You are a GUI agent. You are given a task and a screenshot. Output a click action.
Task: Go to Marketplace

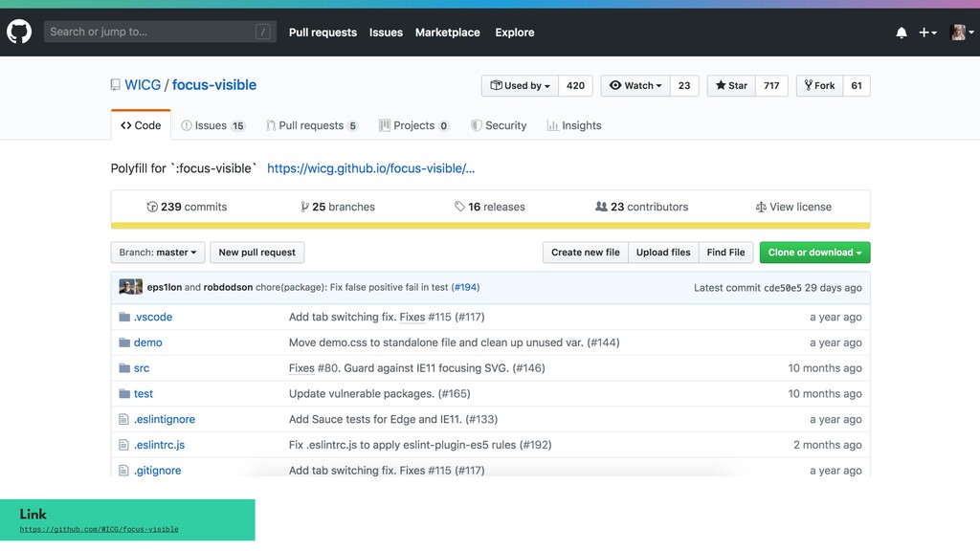[x=448, y=33]
